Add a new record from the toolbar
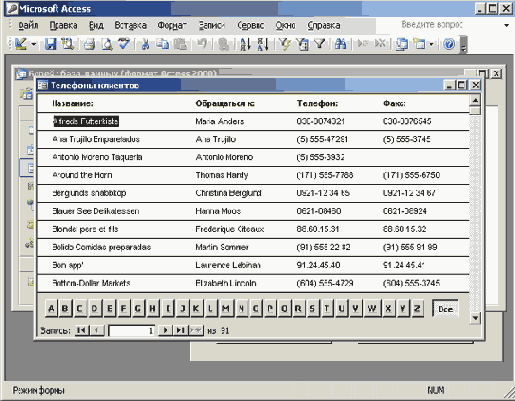The height and width of the screenshot is (401, 515). pyautogui.click(x=362, y=44)
